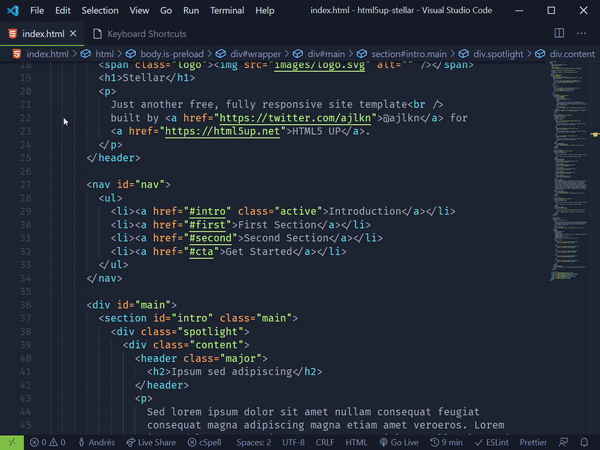600x450 pixels.
Task: Select div#wrapper in the breadcrumb
Action: [x=255, y=54]
